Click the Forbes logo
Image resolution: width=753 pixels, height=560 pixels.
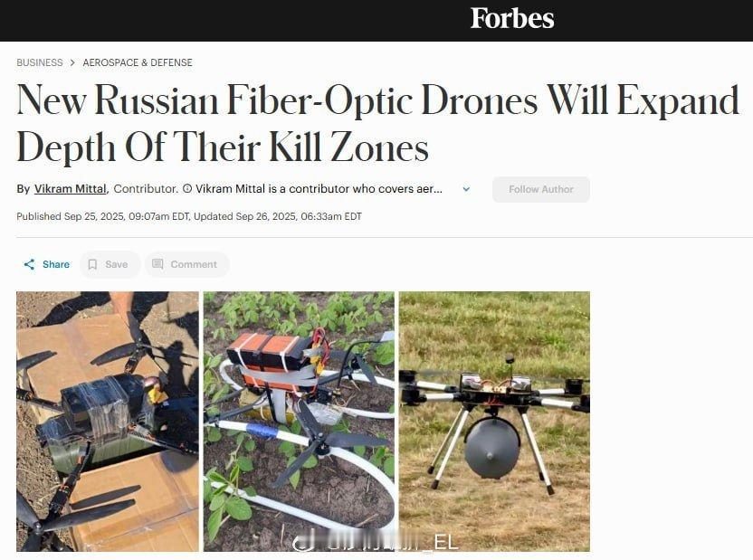[x=512, y=19]
